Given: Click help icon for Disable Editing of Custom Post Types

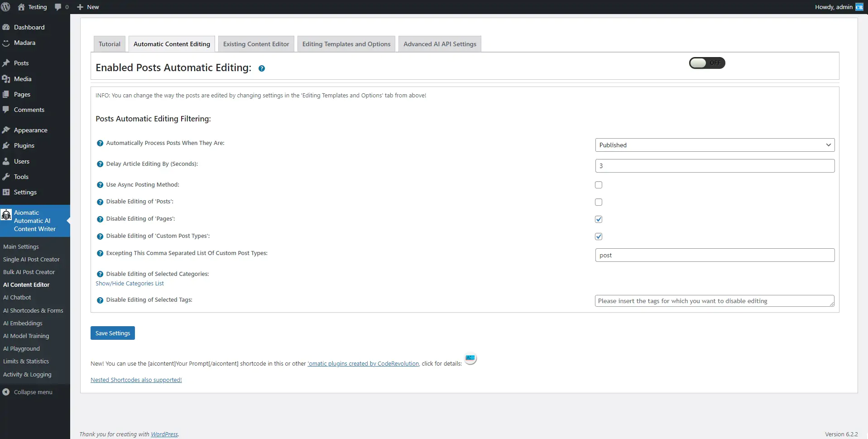Looking at the screenshot, I should coord(100,236).
